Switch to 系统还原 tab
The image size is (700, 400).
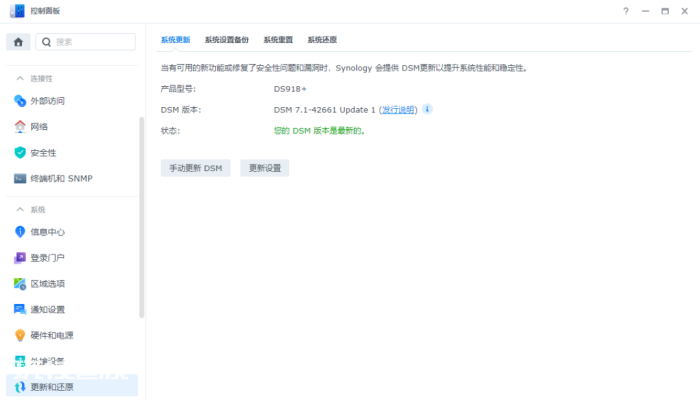(x=322, y=40)
